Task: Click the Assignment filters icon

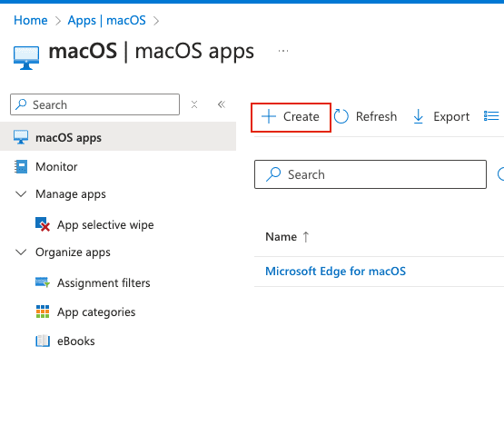Action: [x=43, y=282]
